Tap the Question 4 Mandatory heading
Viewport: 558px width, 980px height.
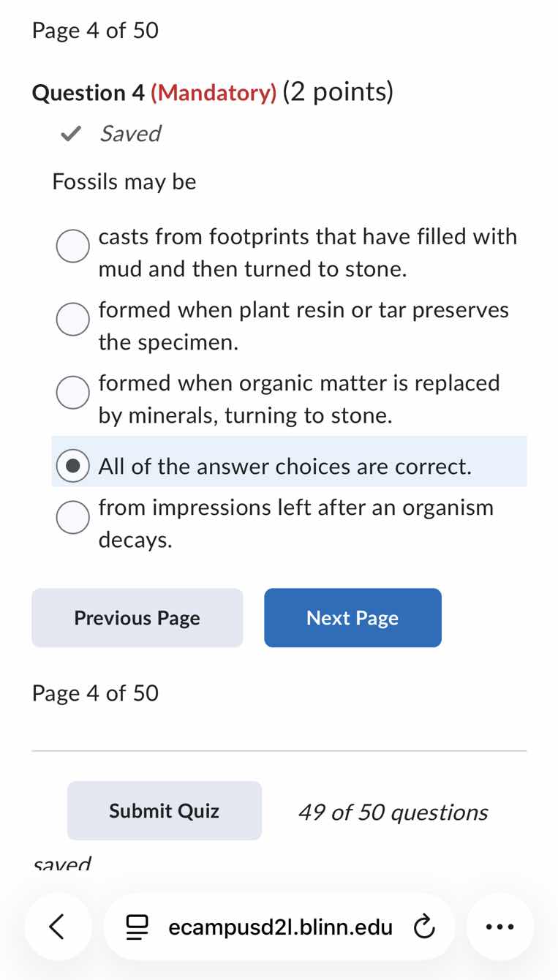[212, 92]
